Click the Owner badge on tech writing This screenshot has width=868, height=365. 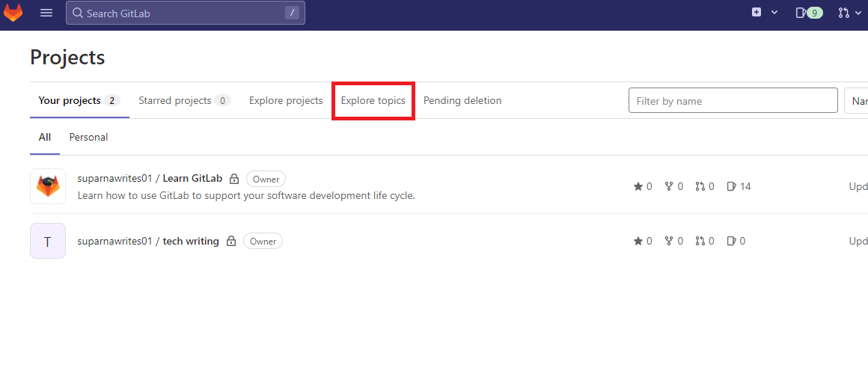pyautogui.click(x=263, y=241)
